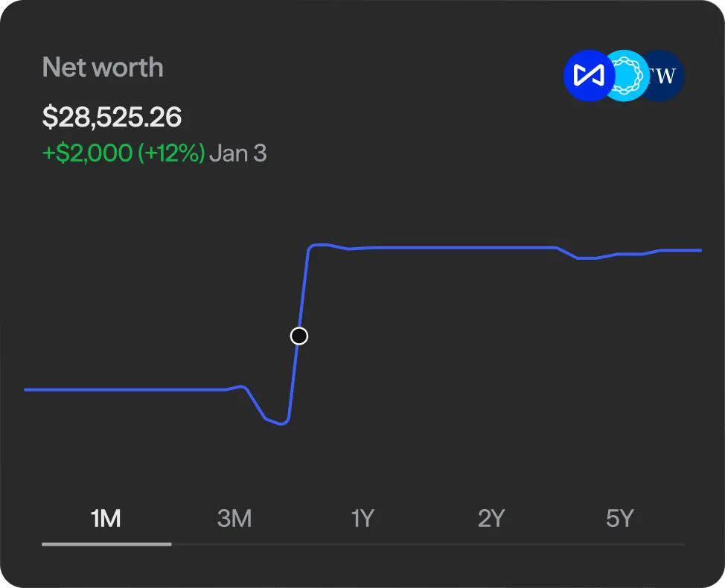This screenshot has height=588, width=725.
Task: Click the middle of the upper chart plateau
Action: pos(461,246)
